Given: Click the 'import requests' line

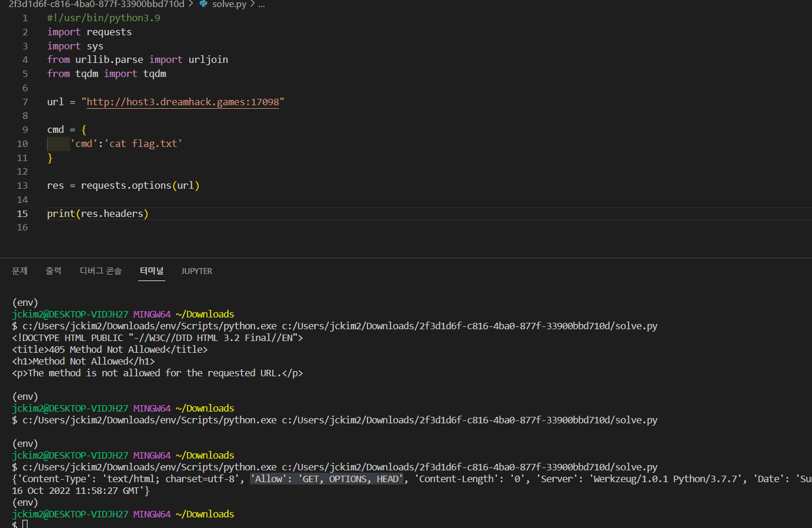Looking at the screenshot, I should (x=89, y=32).
